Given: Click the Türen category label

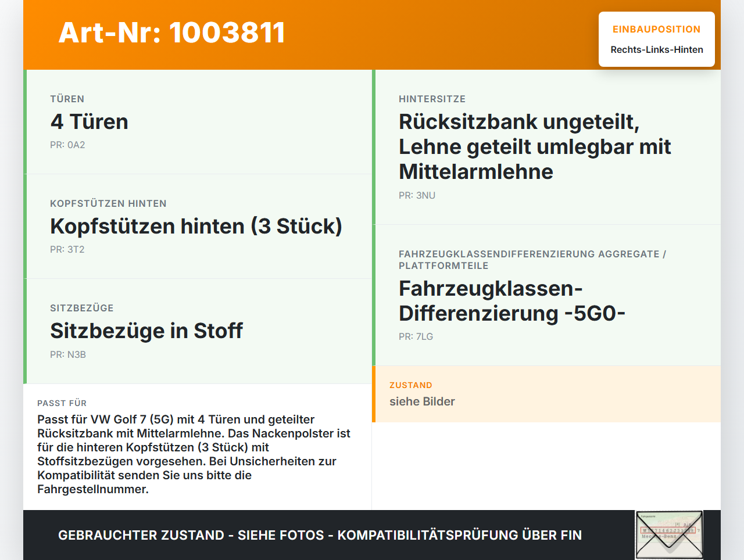Looking at the screenshot, I should click(x=67, y=99).
